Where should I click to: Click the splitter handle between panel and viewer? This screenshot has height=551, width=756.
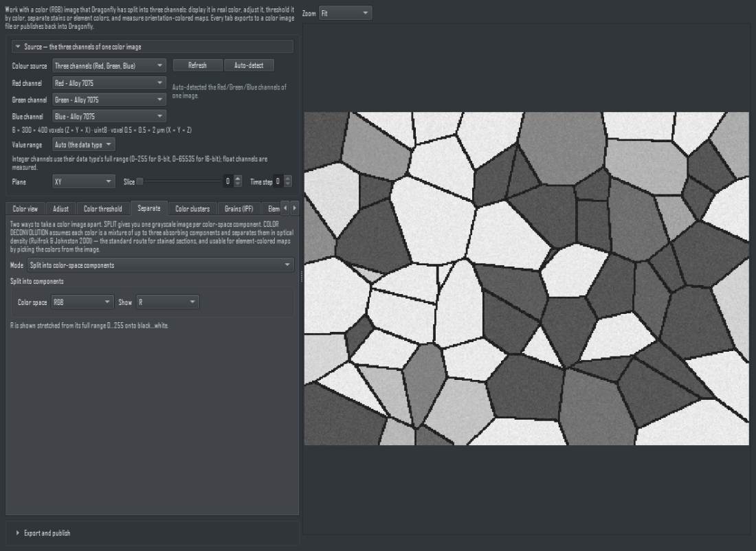coord(301,276)
